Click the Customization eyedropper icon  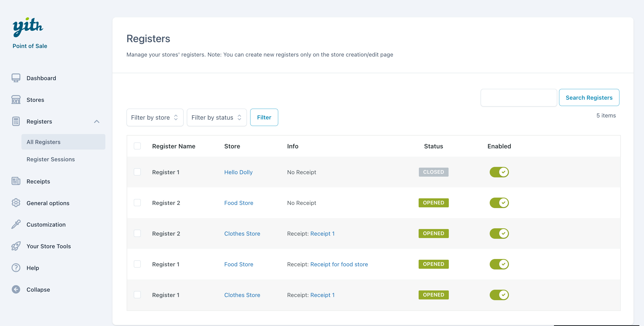[16, 224]
